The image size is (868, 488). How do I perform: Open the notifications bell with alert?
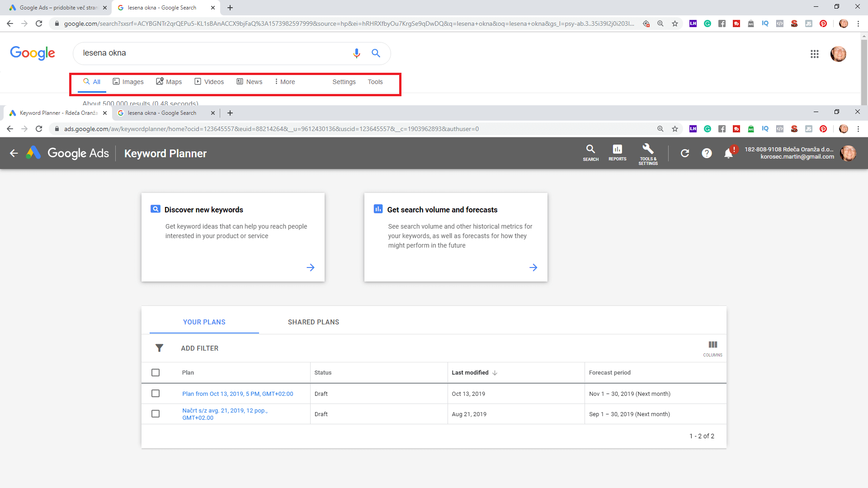(729, 153)
